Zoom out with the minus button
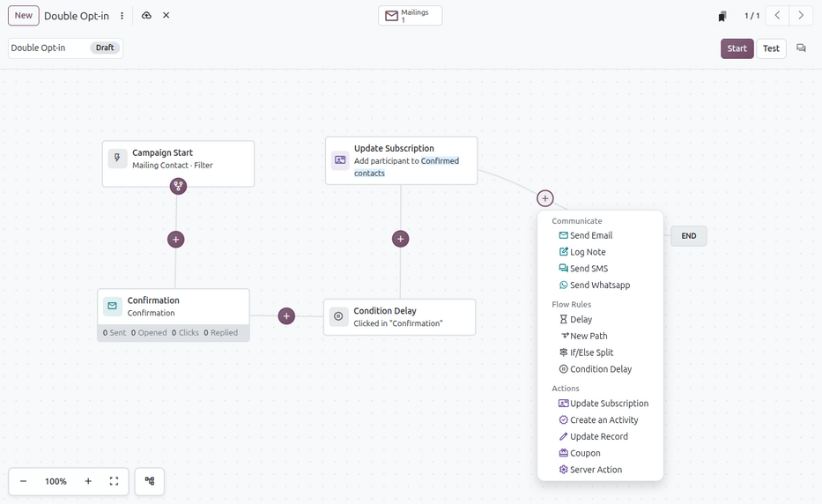Screen dimensions: 822x504 pyautogui.click(x=24, y=481)
